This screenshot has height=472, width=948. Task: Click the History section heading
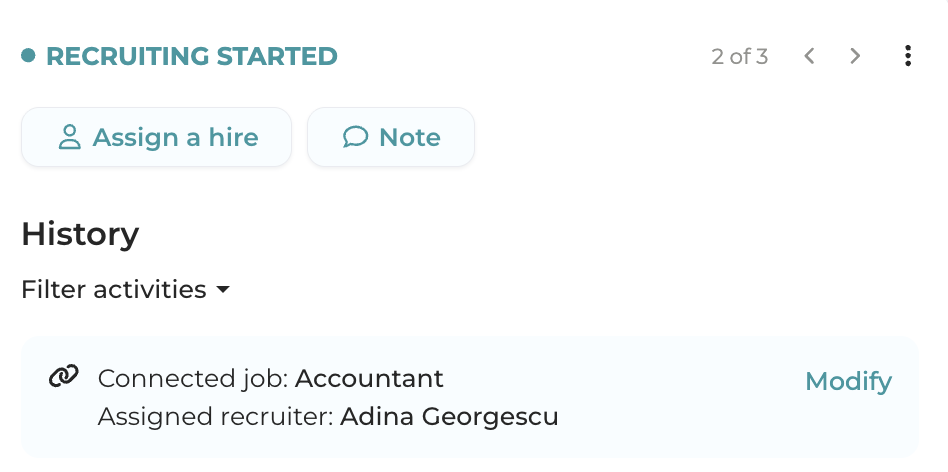[80, 234]
